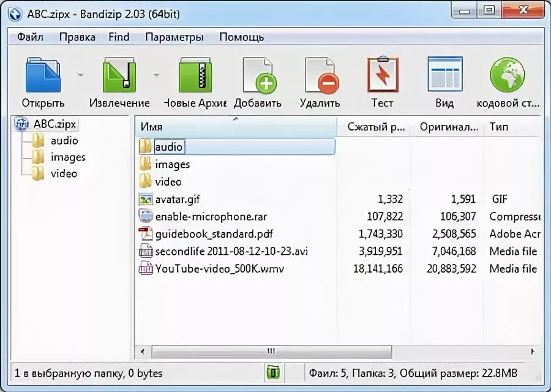
Task: Click the ABC.zipx archive icon in tree
Action: pos(22,124)
